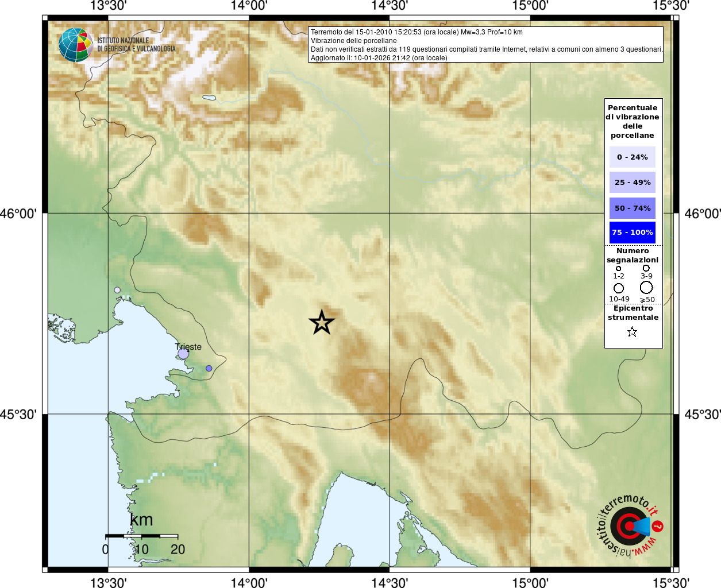Viewport: 721px width, 588px height.
Task: Click the epicenter star on the map
Action: pyautogui.click(x=322, y=322)
